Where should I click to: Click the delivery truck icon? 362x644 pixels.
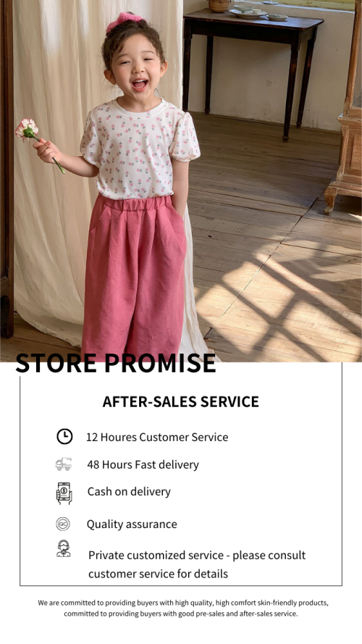pos(64,464)
